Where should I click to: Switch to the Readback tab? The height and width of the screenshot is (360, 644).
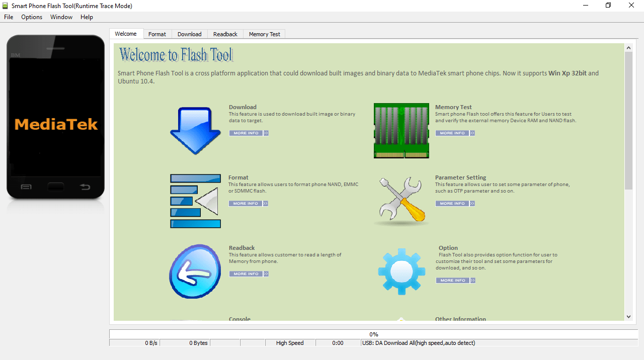click(225, 34)
